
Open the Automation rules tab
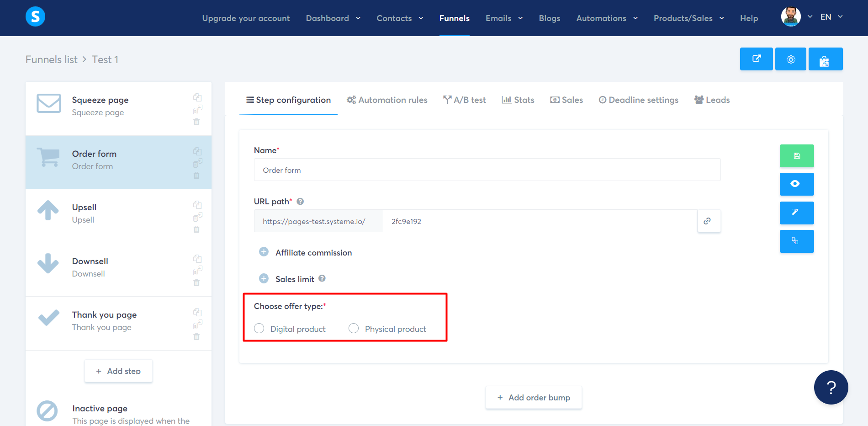pos(386,100)
